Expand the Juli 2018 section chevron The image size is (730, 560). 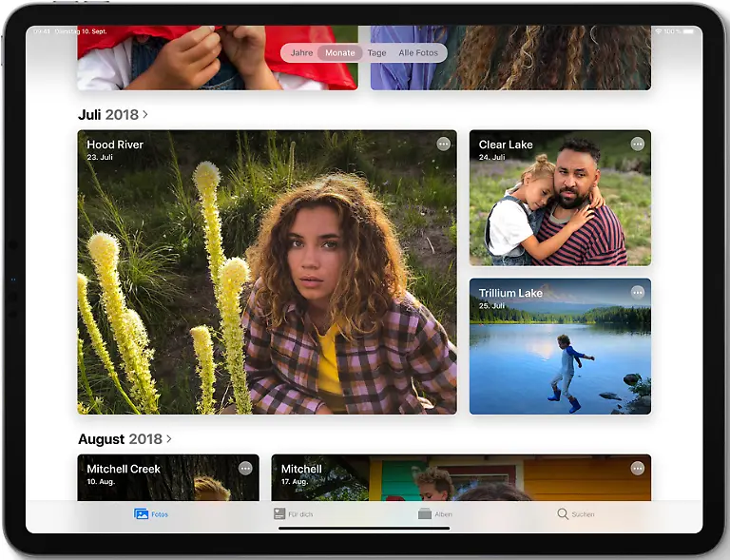tap(145, 115)
